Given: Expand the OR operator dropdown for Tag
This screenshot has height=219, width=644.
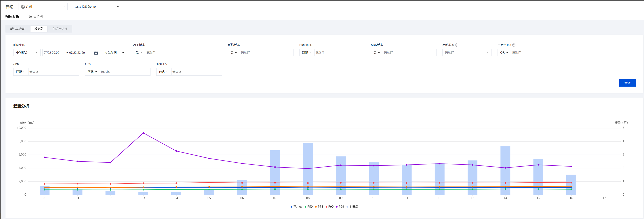Looking at the screenshot, I should tap(504, 52).
